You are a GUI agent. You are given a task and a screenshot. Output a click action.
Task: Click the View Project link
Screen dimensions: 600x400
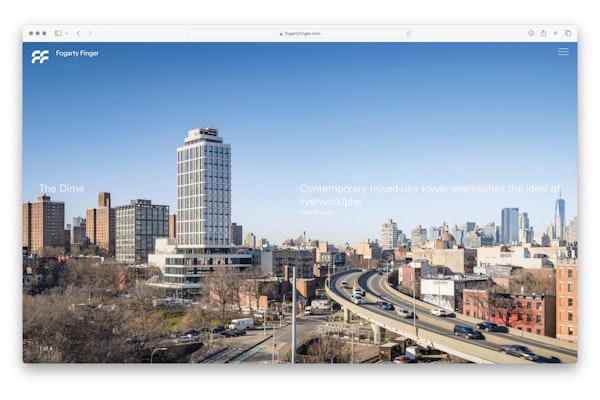pos(316,212)
